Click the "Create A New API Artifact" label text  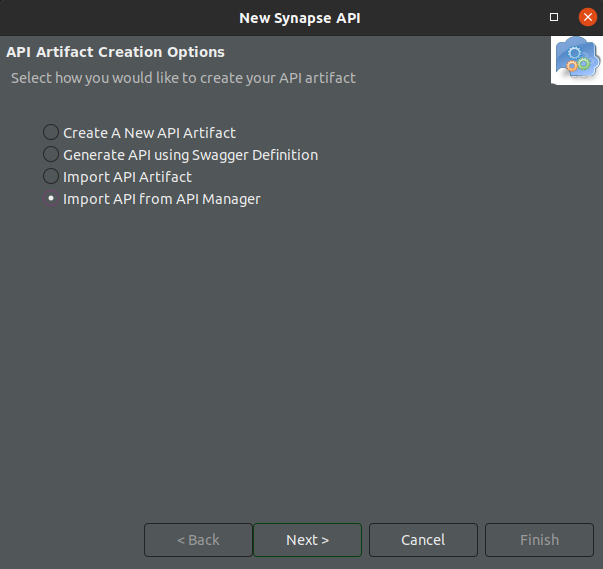click(x=149, y=132)
